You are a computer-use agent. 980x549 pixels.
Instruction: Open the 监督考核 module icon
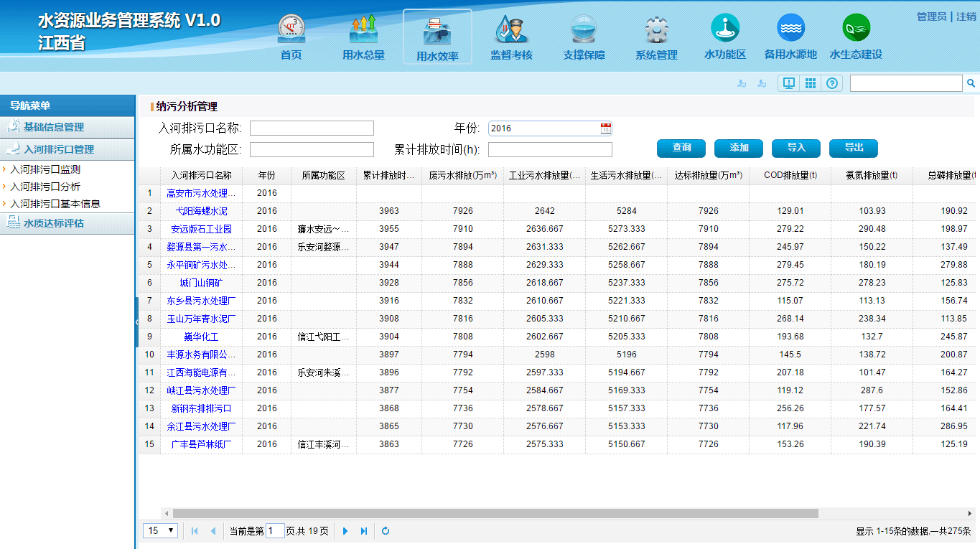coord(510,32)
